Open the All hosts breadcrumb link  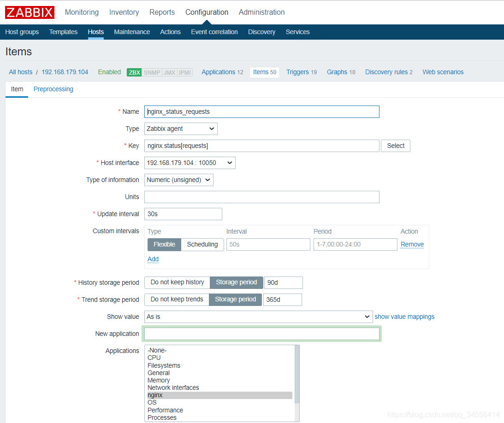point(21,72)
